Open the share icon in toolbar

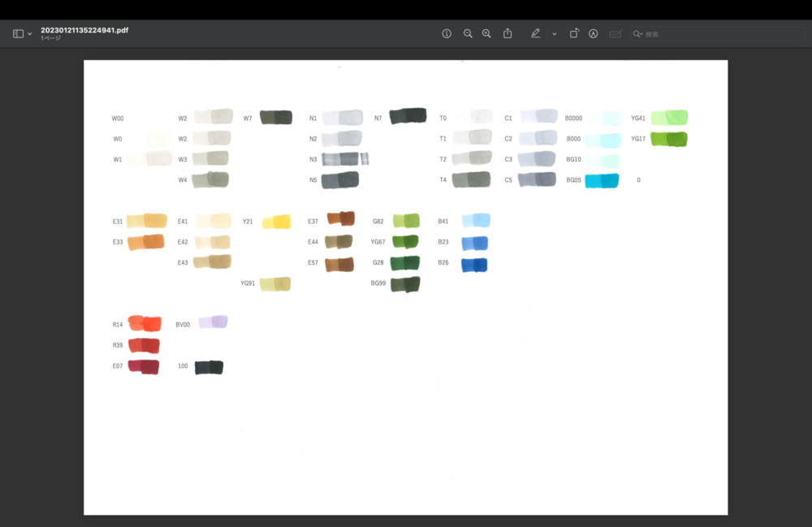point(508,33)
